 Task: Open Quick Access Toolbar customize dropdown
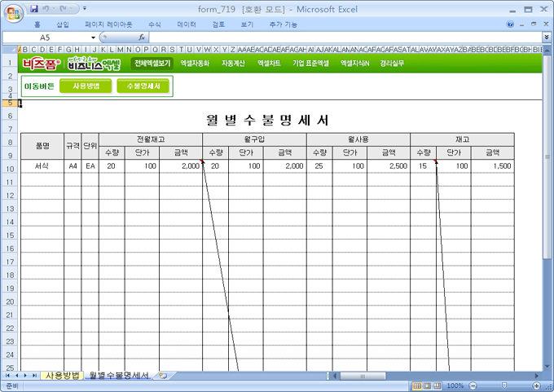click(86, 9)
